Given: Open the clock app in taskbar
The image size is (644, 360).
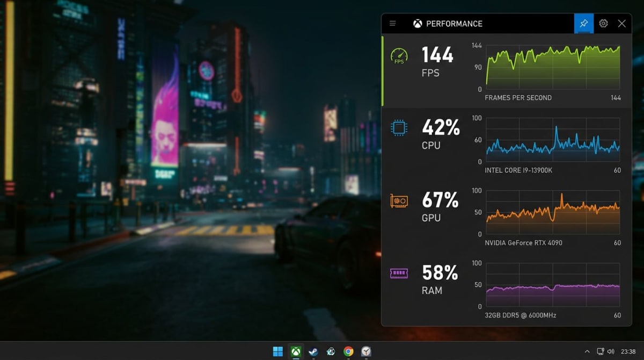Looking at the screenshot, I should tap(366, 351).
